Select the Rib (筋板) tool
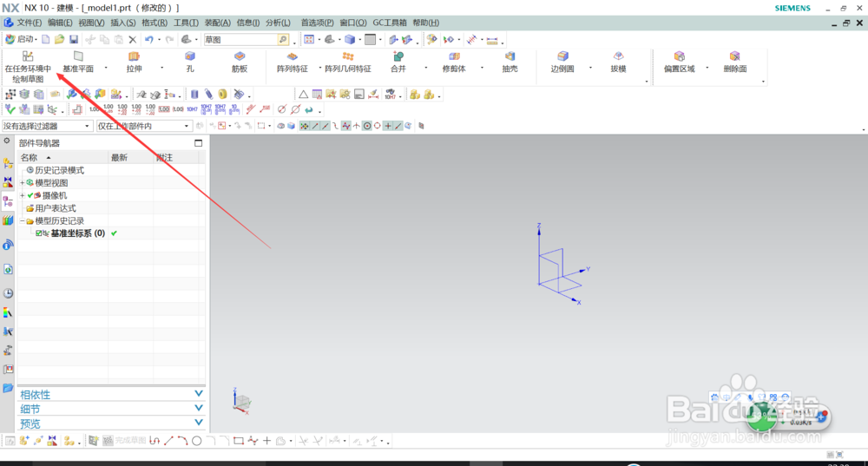This screenshot has height=466, width=868. click(x=240, y=62)
